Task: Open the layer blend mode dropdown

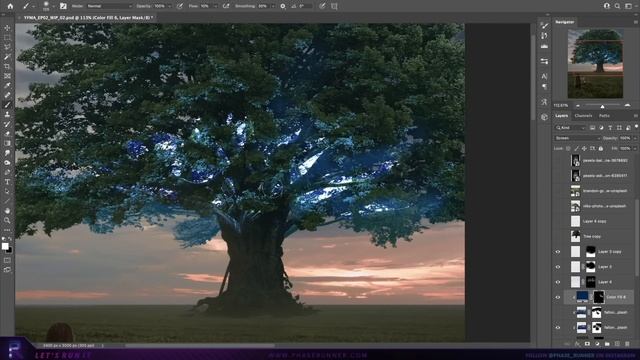Action: [577, 138]
